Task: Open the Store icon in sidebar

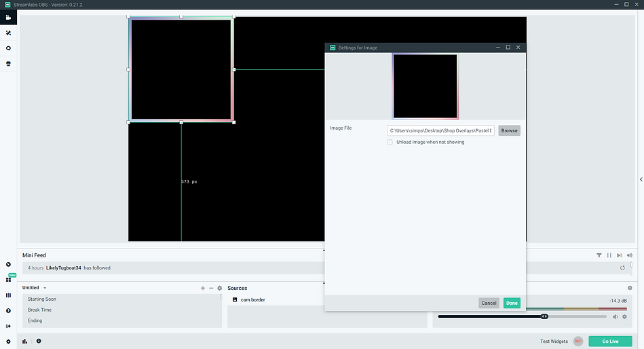Action: pyautogui.click(x=8, y=64)
